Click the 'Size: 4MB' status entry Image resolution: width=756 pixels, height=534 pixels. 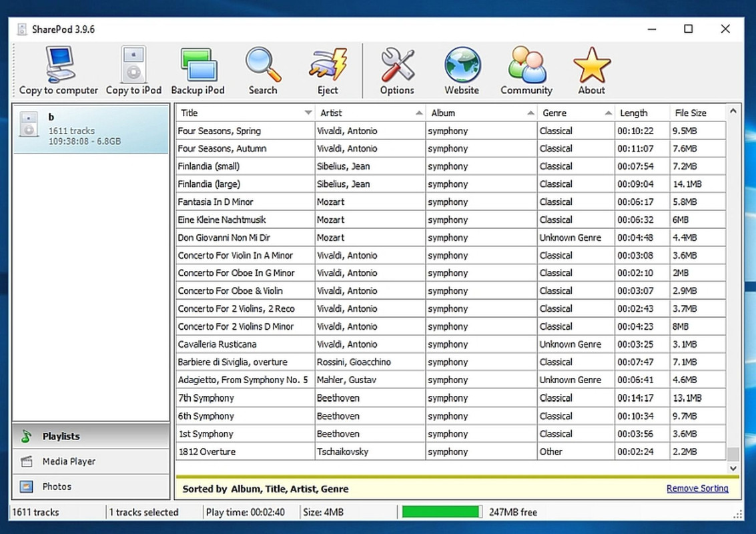324,512
